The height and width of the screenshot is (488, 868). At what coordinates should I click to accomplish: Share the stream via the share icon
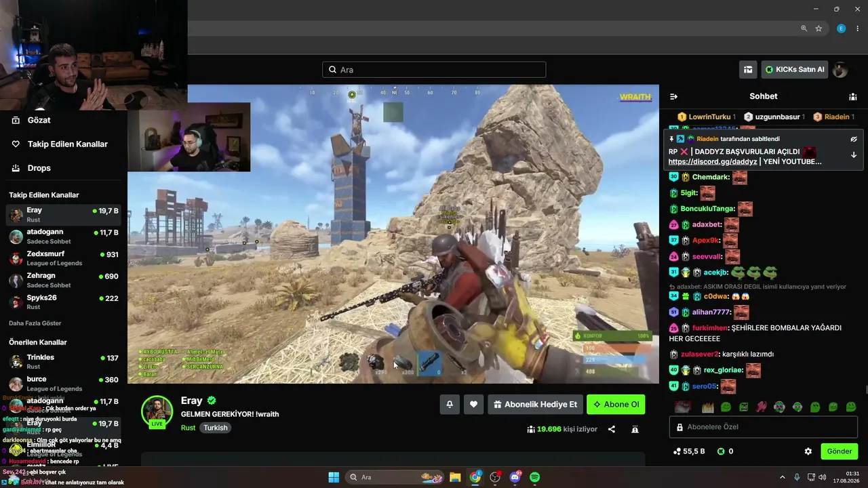click(x=612, y=429)
